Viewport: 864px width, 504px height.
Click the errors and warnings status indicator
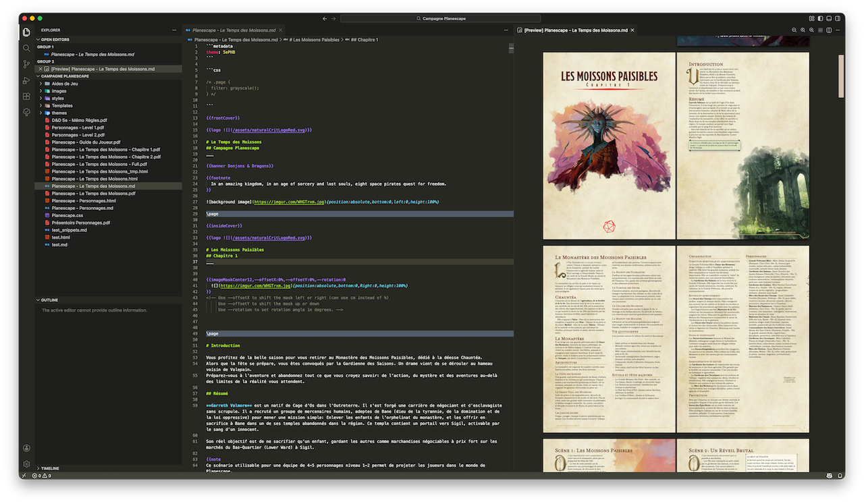(40, 476)
